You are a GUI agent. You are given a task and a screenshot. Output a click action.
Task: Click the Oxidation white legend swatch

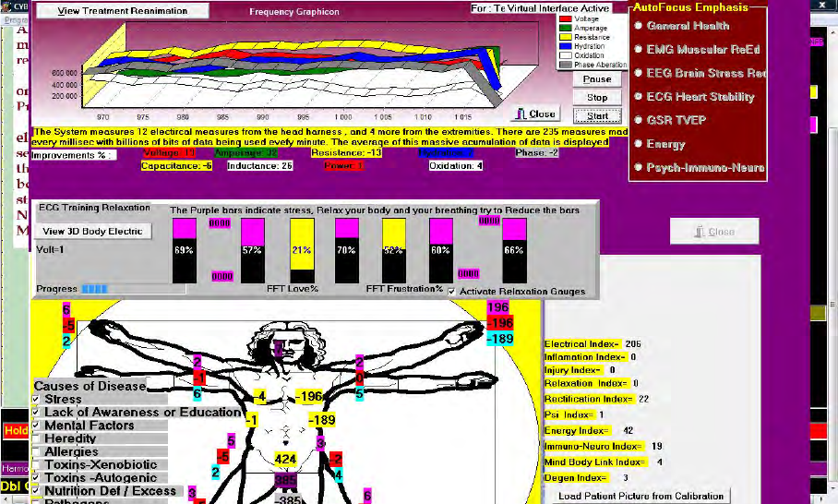click(566, 55)
